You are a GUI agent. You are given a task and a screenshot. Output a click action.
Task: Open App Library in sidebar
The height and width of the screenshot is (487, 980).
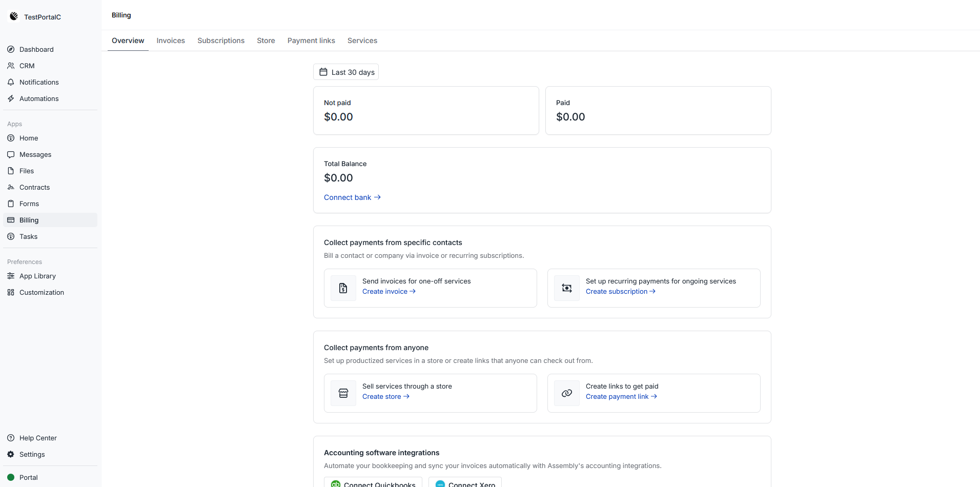[x=37, y=276]
